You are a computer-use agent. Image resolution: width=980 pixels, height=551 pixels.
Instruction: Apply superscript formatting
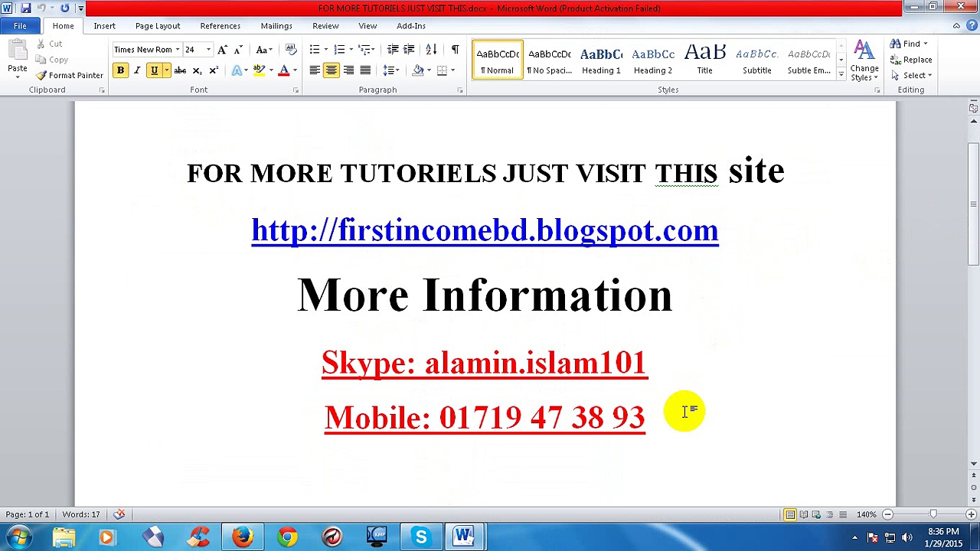(x=214, y=70)
